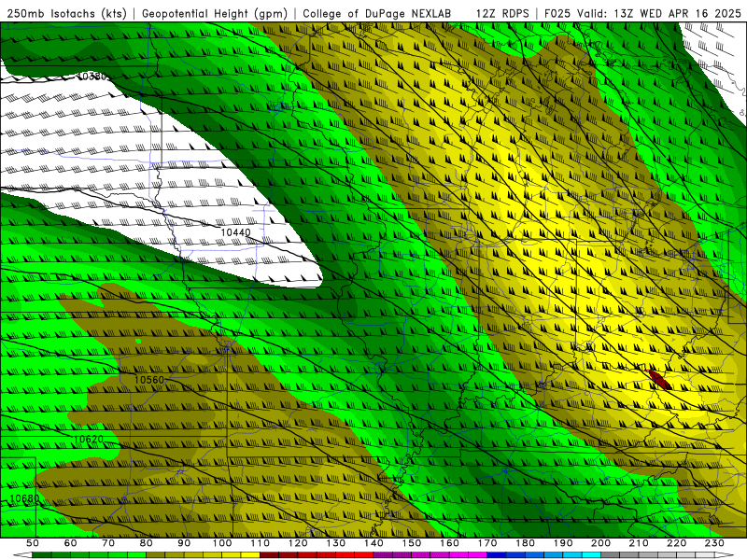Click the 70 knot legend scale label

[x=108, y=543]
